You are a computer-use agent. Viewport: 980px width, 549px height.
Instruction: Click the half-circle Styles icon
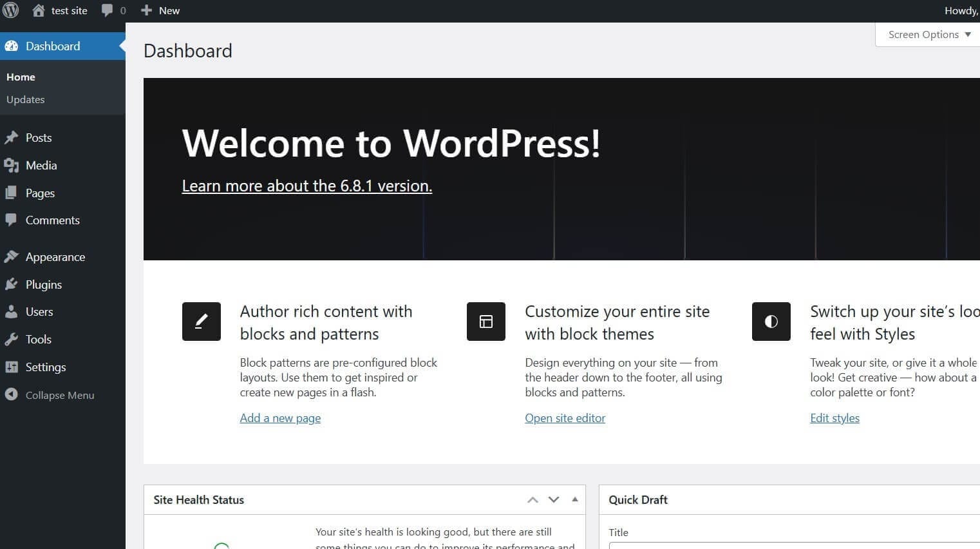tap(771, 322)
